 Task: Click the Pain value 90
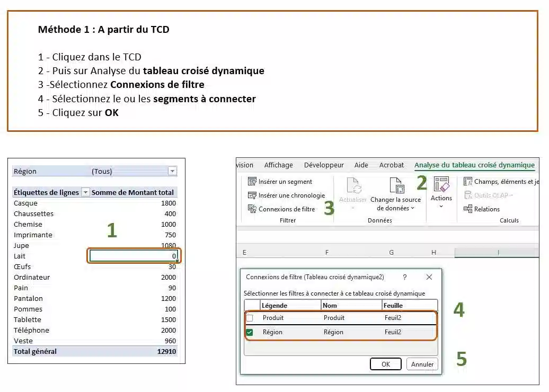172,288
